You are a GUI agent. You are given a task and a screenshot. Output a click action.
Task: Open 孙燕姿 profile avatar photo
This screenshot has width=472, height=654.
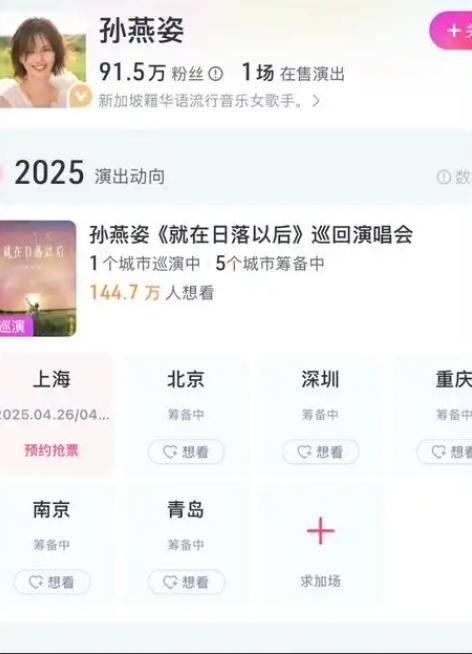43,61
